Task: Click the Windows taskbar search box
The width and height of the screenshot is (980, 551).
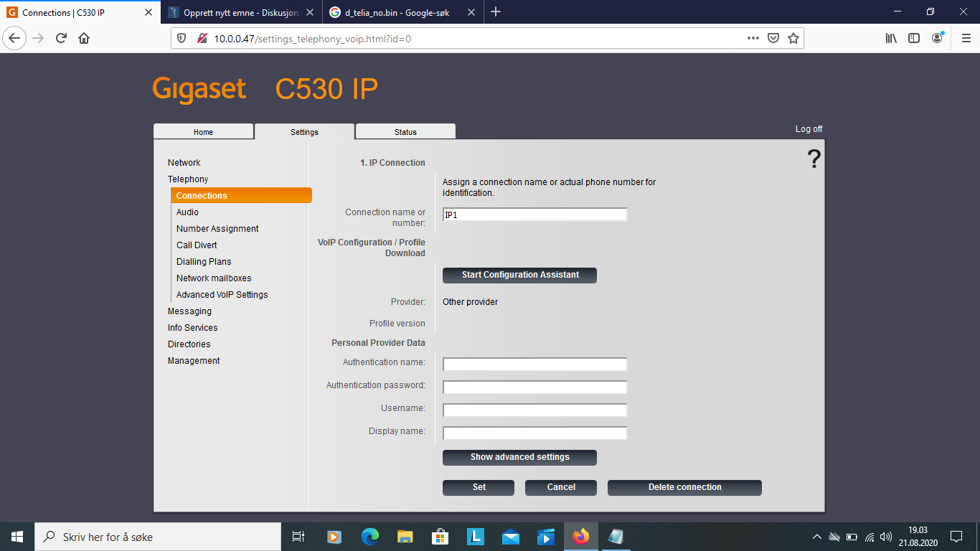Action: click(x=158, y=537)
